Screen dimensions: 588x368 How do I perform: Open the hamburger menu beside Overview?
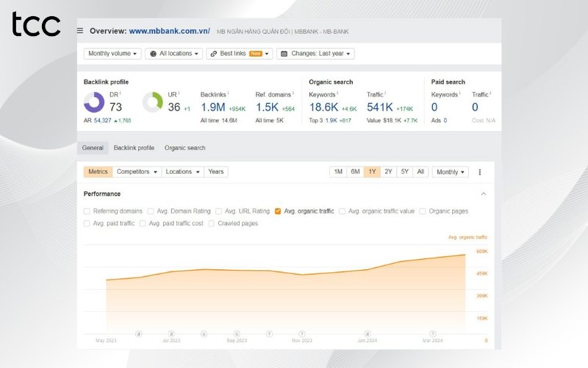tap(80, 31)
